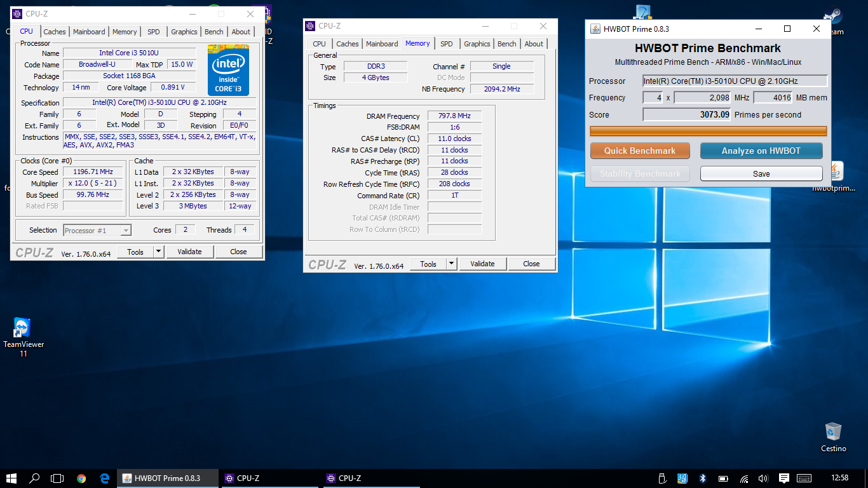Switch to Caches tab in the CPU-tab CPU-Z window
Viewport: 868px width, 488px height.
tap(55, 32)
